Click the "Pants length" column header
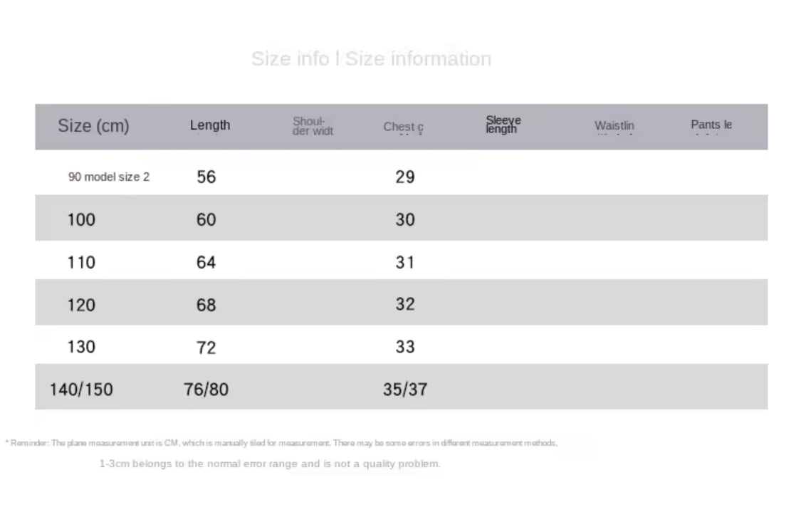801x532 pixels. [711, 125]
